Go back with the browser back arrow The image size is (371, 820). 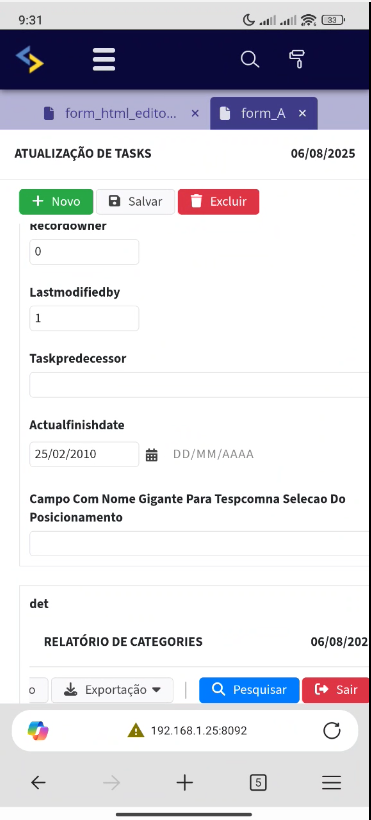38,782
